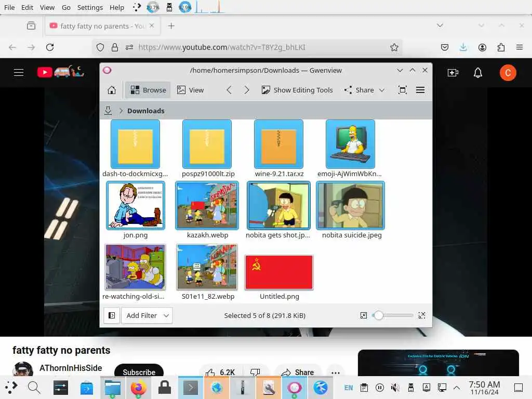
Task: Click Downloads breadcrumb in Gwenview
Action: [x=146, y=111]
